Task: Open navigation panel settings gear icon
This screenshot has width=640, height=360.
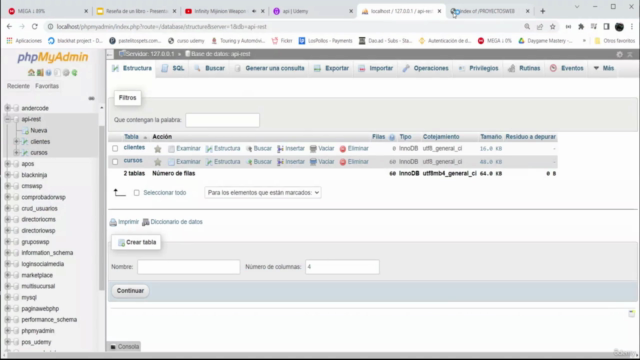Action: click(x=66, y=73)
